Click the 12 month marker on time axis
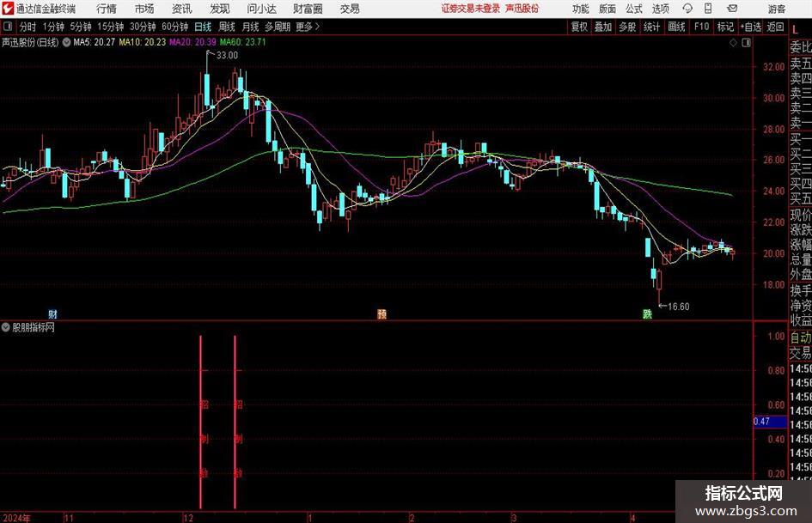Image resolution: width=812 pixels, height=523 pixels. (x=188, y=518)
